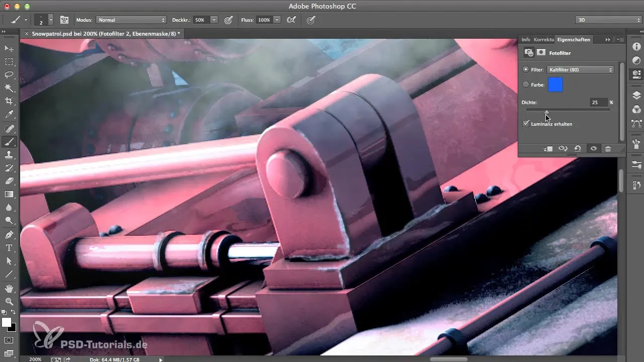The height and width of the screenshot is (362, 644).
Task: Open the Snowpatrol.psd document tab
Action: [x=106, y=34]
